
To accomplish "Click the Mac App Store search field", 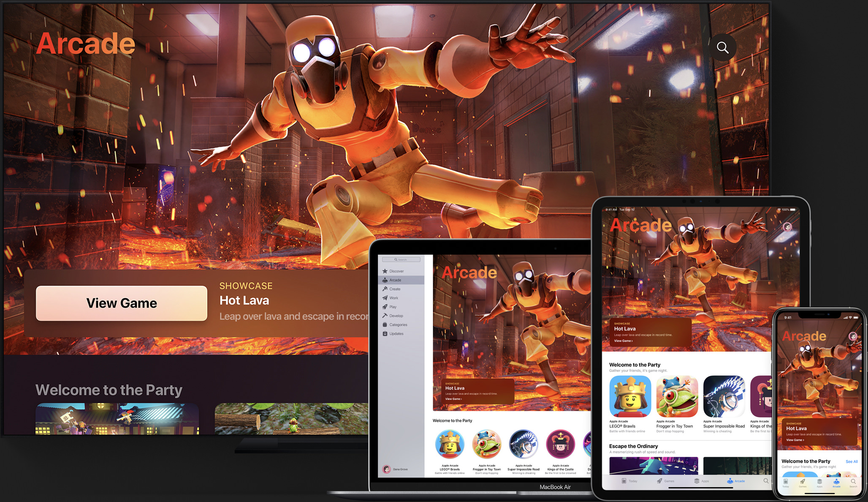I will [x=401, y=259].
